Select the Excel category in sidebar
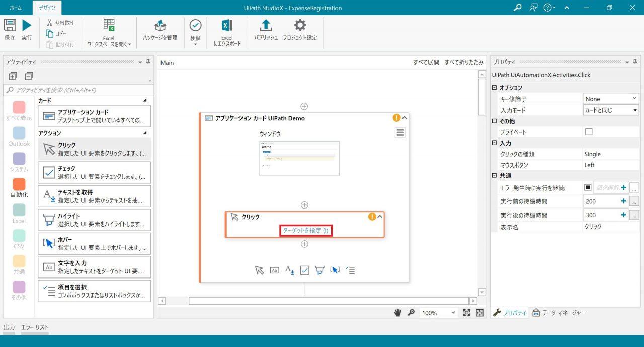This screenshot has height=347, width=644. click(19, 214)
